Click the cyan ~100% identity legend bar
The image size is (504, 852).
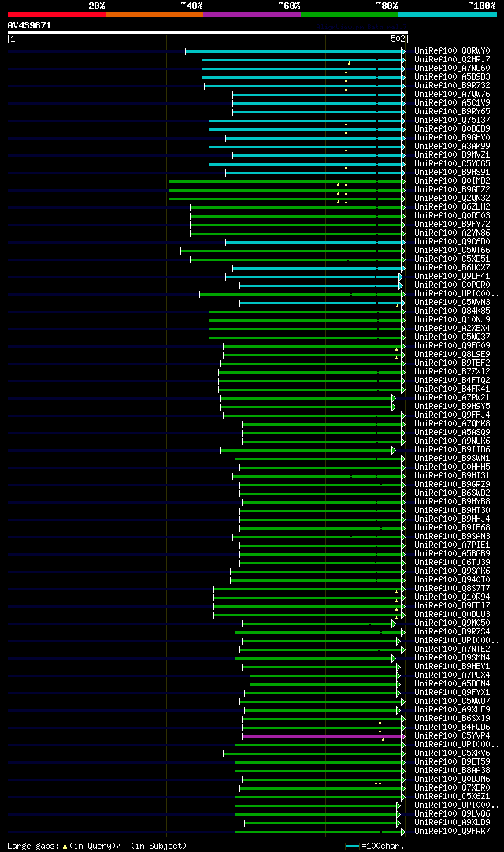(447, 14)
